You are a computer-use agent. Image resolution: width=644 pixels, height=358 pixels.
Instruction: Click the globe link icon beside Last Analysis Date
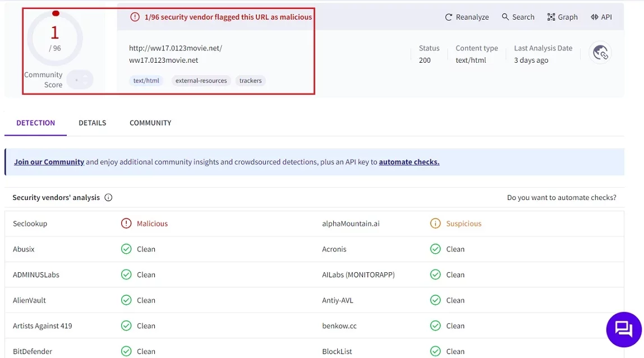point(600,53)
